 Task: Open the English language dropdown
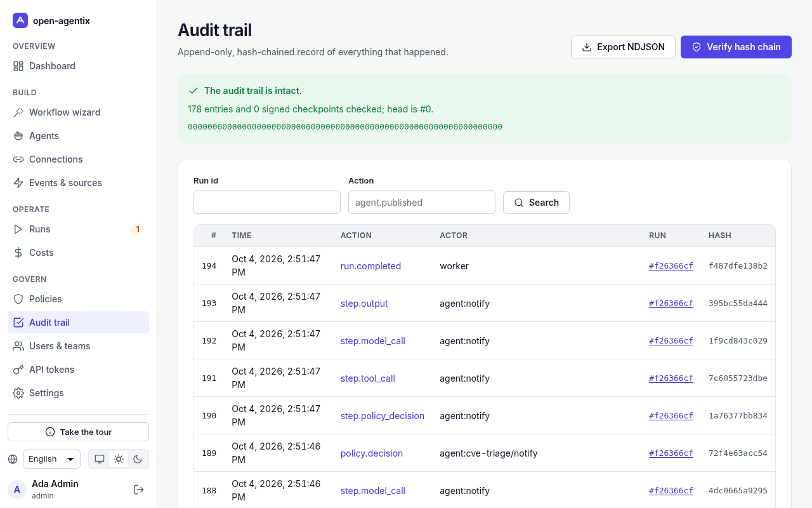(51, 459)
